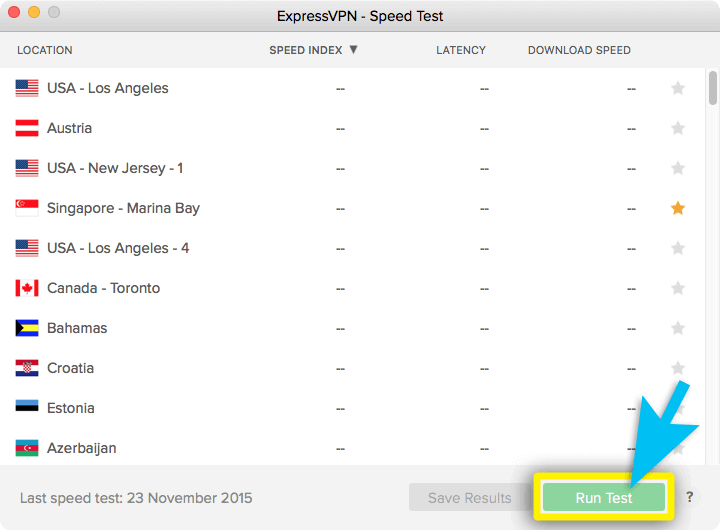
Task: Sort by the Latency column header
Action: tap(461, 50)
